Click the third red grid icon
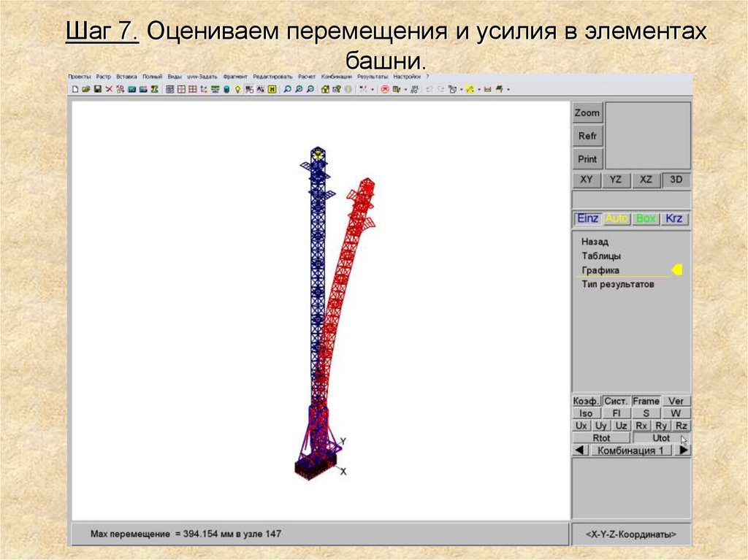This screenshot has width=748, height=560. click(192, 89)
